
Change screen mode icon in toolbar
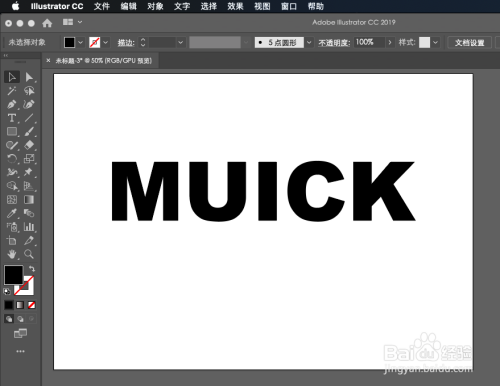pyautogui.click(x=20, y=333)
